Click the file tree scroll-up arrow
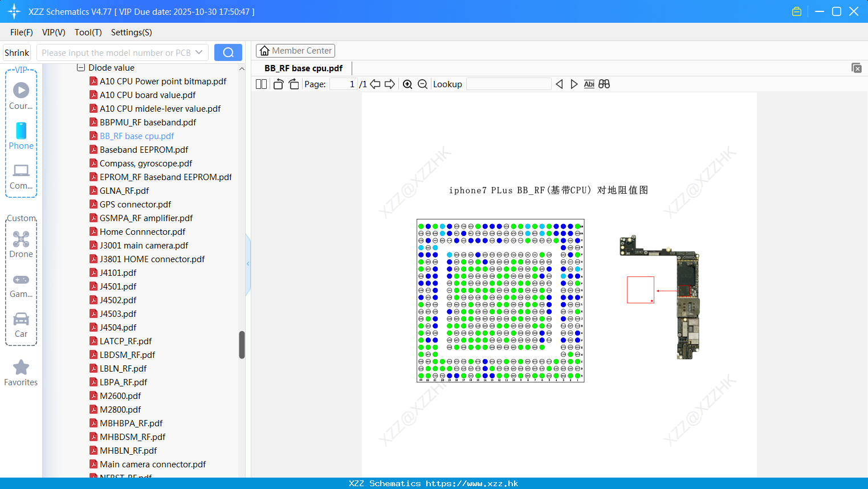Screen dimensions: 868x489 tap(242, 68)
